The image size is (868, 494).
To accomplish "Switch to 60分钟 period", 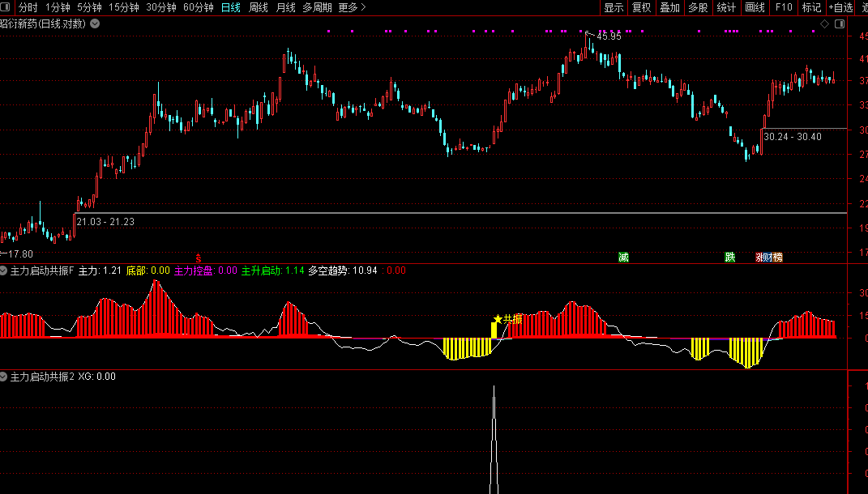I will [199, 7].
